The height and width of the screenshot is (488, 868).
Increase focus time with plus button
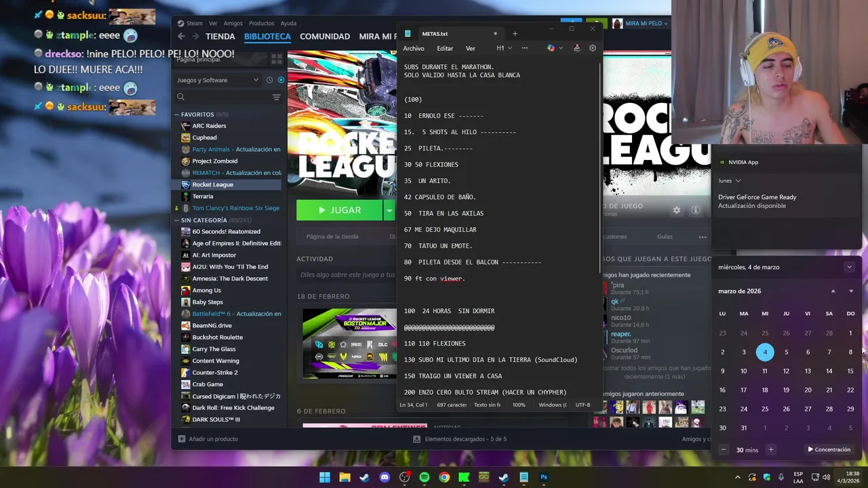click(770, 449)
